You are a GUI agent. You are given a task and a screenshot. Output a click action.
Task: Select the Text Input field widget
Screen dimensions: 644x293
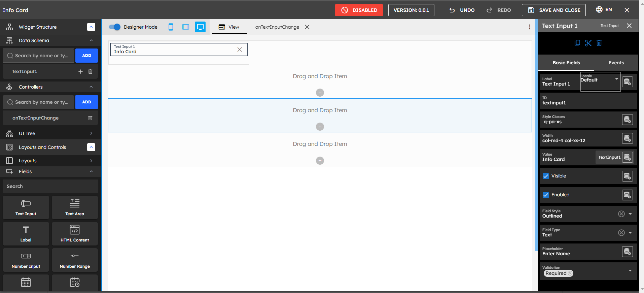point(26,207)
